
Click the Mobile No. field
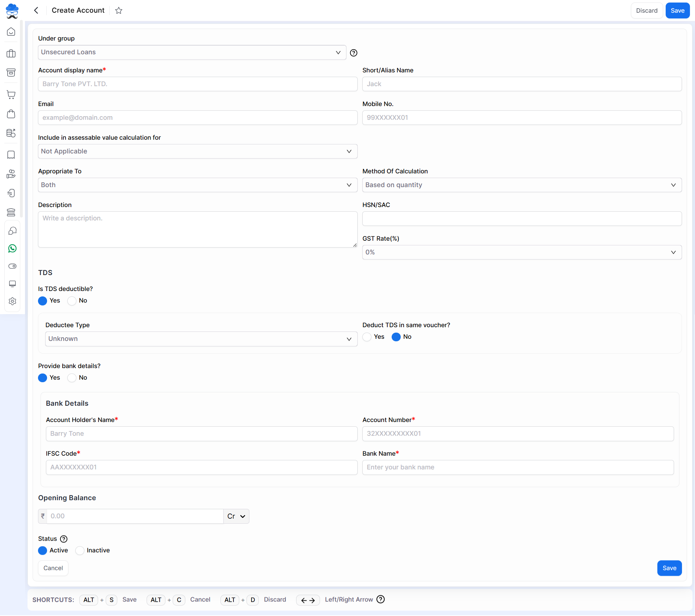[522, 118]
